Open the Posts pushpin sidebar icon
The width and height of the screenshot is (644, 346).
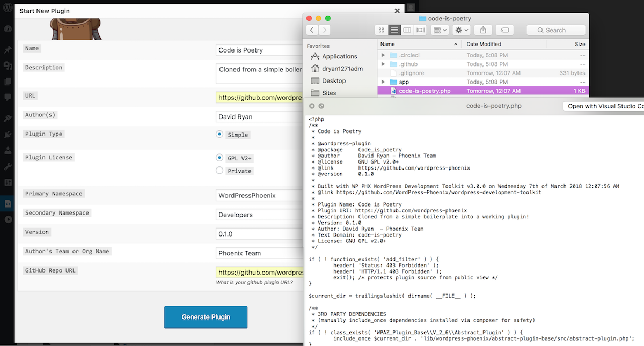(8, 49)
